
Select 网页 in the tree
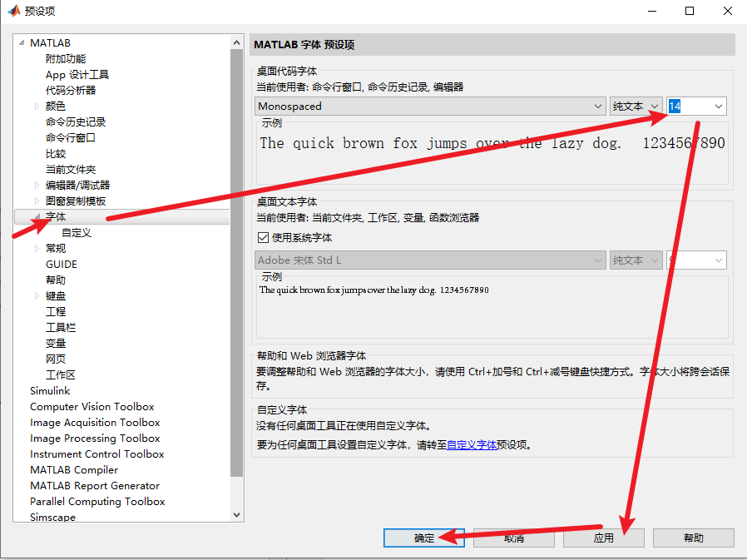(x=56, y=359)
